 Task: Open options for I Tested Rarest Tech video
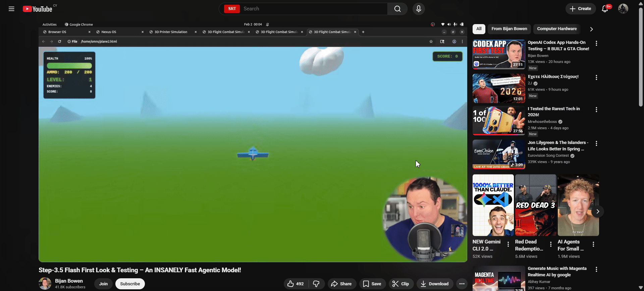click(596, 110)
